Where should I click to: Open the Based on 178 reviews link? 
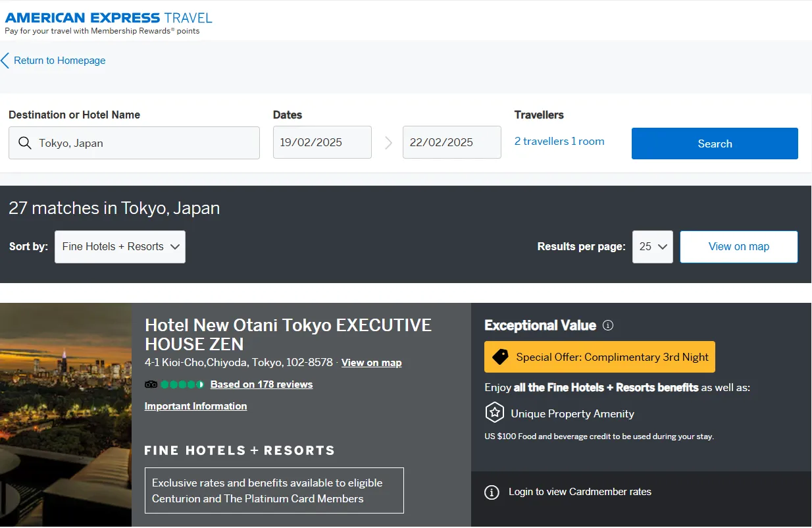(x=261, y=384)
